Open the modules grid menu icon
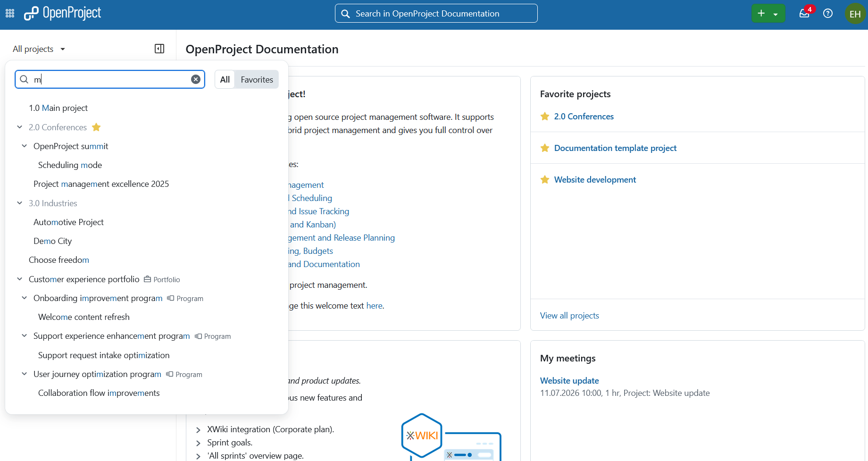Image resolution: width=868 pixels, height=461 pixels. pos(10,13)
